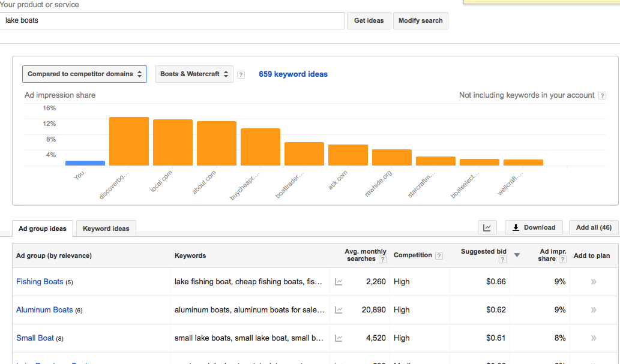The image size is (620, 364).
Task: Select Ad group ideas tab
Action: point(43,228)
